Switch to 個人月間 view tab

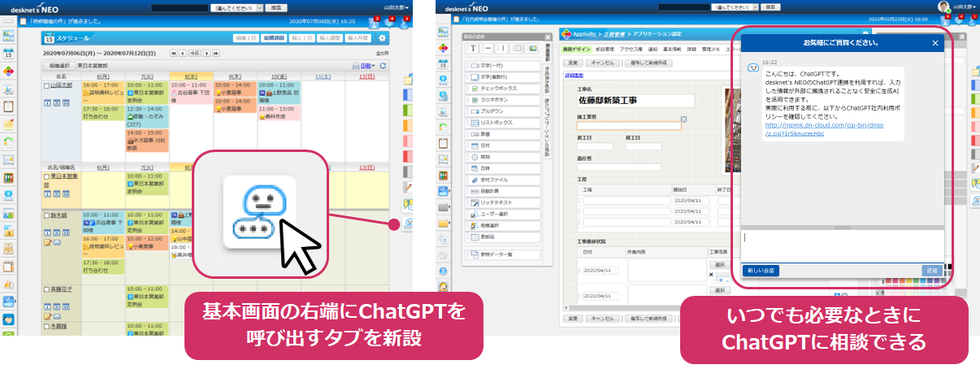(358, 38)
